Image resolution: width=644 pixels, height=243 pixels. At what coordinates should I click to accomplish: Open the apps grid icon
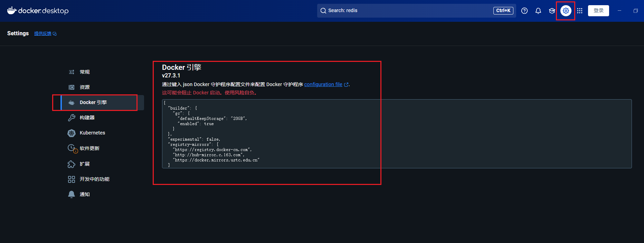(580, 11)
